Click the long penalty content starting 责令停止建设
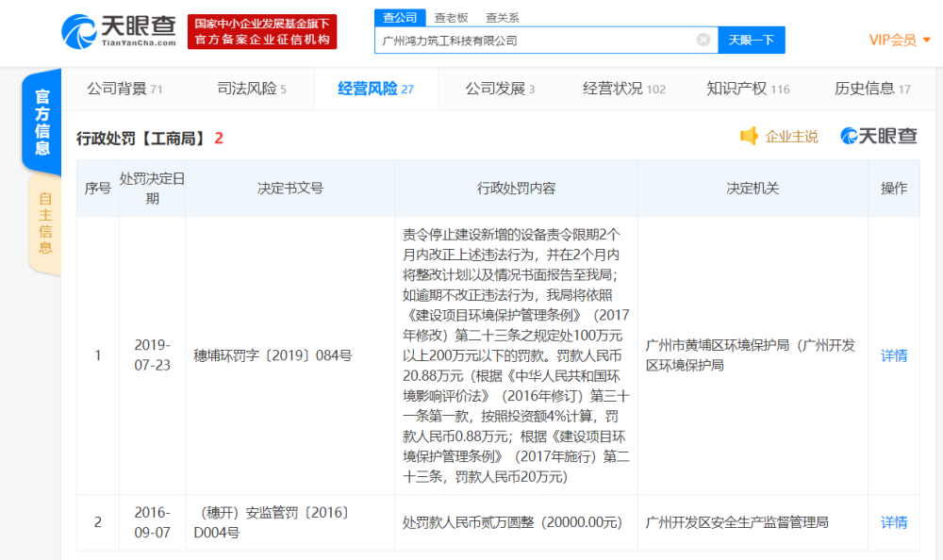The image size is (943, 560). pyautogui.click(x=516, y=355)
